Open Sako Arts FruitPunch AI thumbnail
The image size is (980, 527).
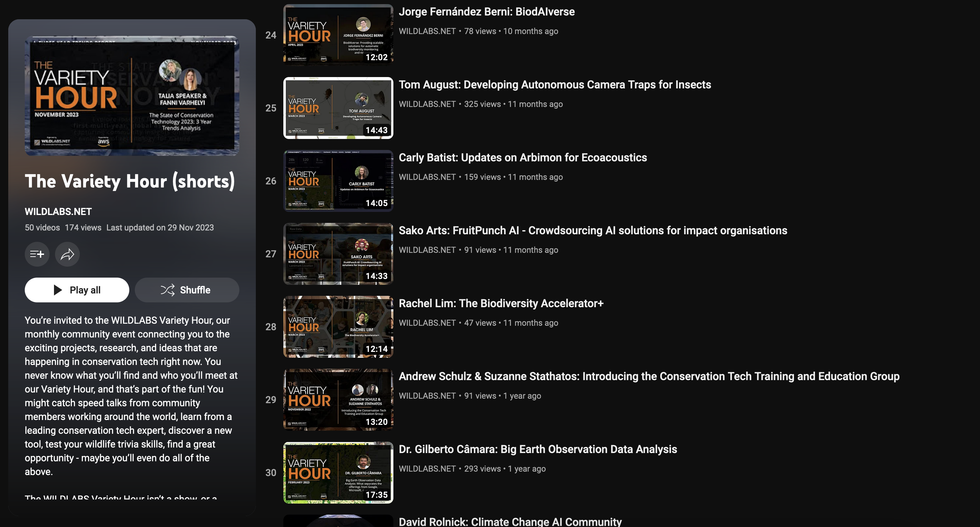tap(338, 254)
